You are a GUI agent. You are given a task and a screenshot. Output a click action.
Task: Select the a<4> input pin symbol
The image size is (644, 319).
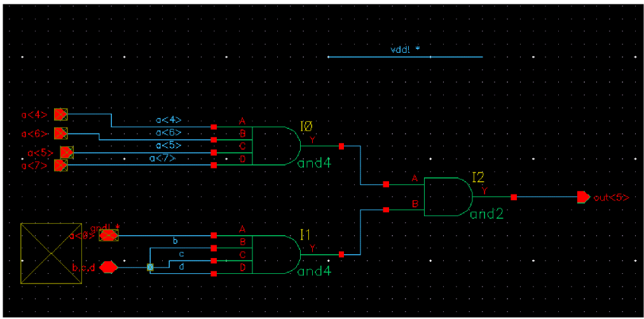coord(61,114)
